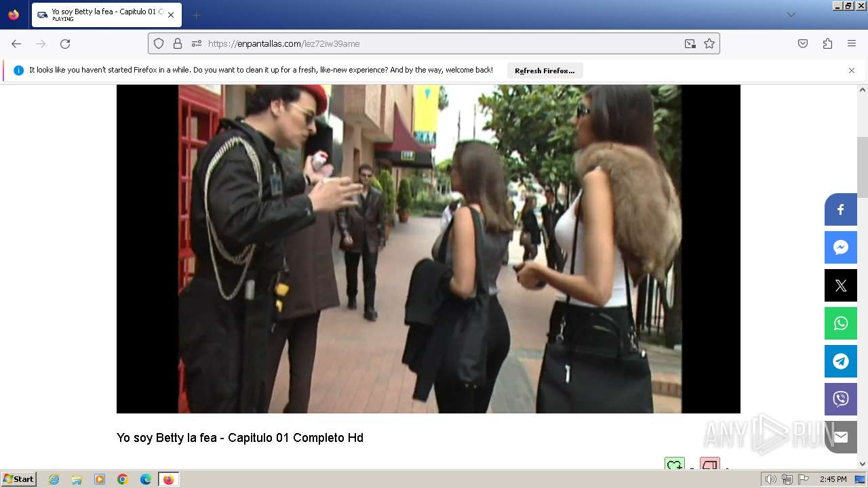View site security padlock info
The image size is (868, 488).
pyautogui.click(x=178, y=43)
